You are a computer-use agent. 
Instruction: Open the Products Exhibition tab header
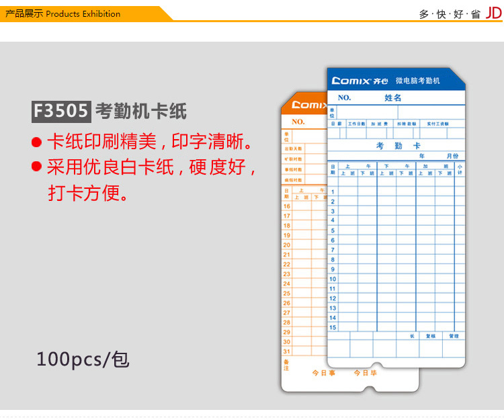click(63, 13)
